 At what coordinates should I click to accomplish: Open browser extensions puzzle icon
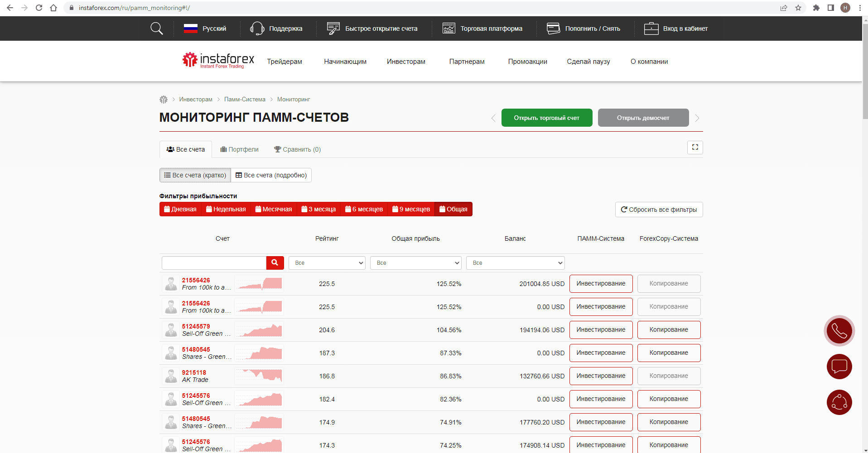click(x=816, y=8)
